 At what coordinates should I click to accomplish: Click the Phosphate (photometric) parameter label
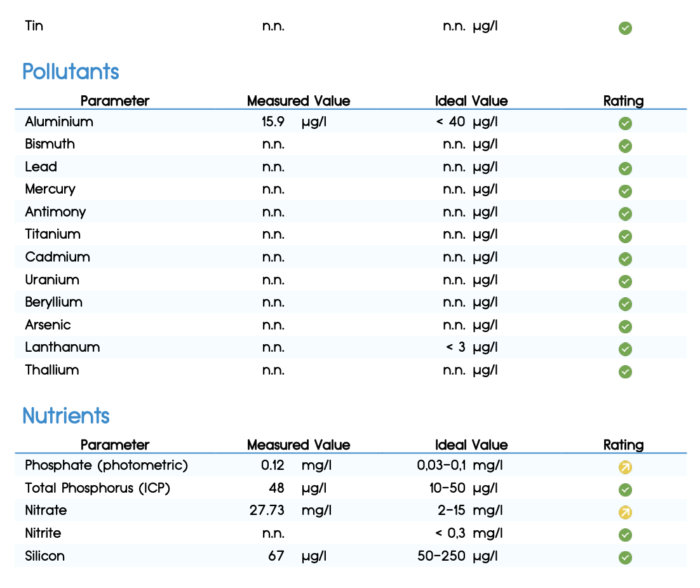[x=106, y=465]
